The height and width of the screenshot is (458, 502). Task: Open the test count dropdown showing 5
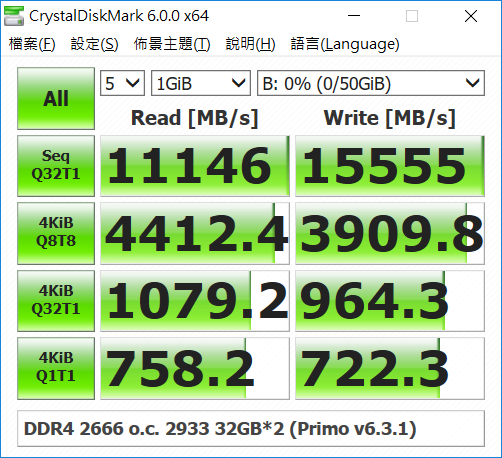(122, 83)
